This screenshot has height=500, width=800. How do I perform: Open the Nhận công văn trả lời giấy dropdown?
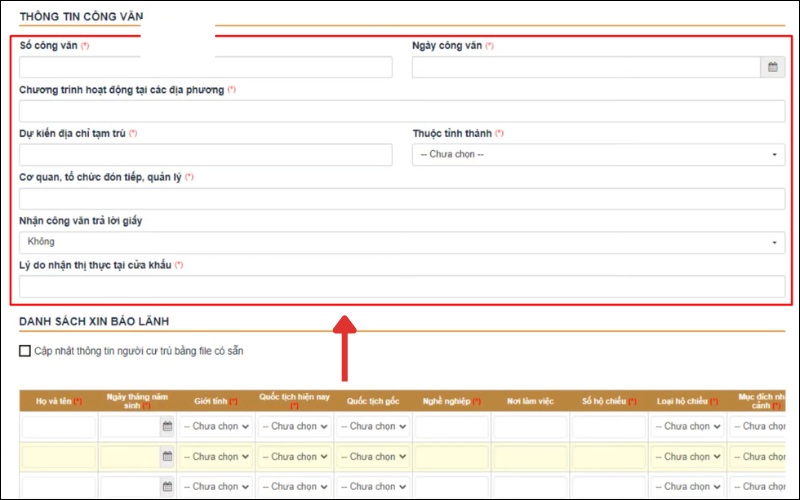pos(402,242)
